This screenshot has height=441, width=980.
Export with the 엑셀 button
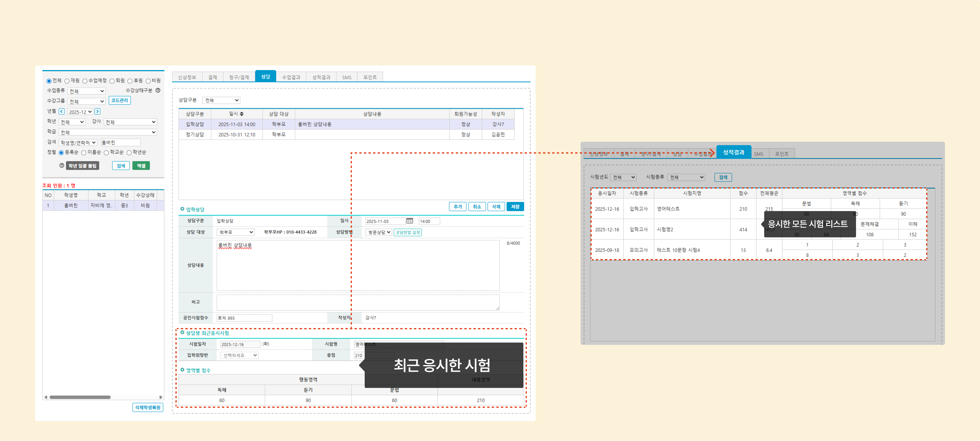click(141, 166)
